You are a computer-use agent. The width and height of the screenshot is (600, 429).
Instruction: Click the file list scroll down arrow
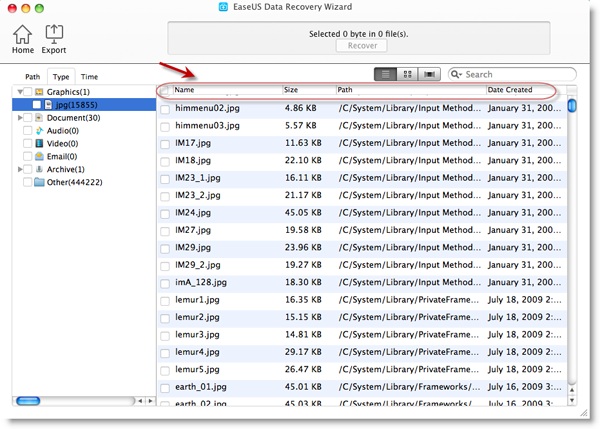coord(572,400)
